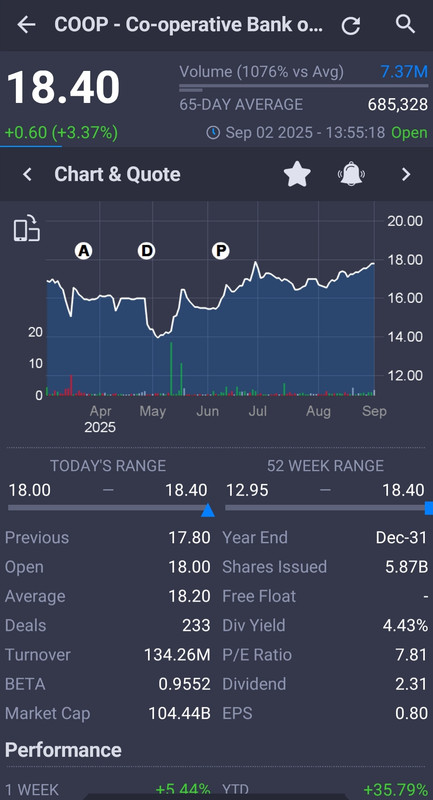Select the D dividend marker on chart
The width and height of the screenshot is (433, 800).
pos(146,251)
